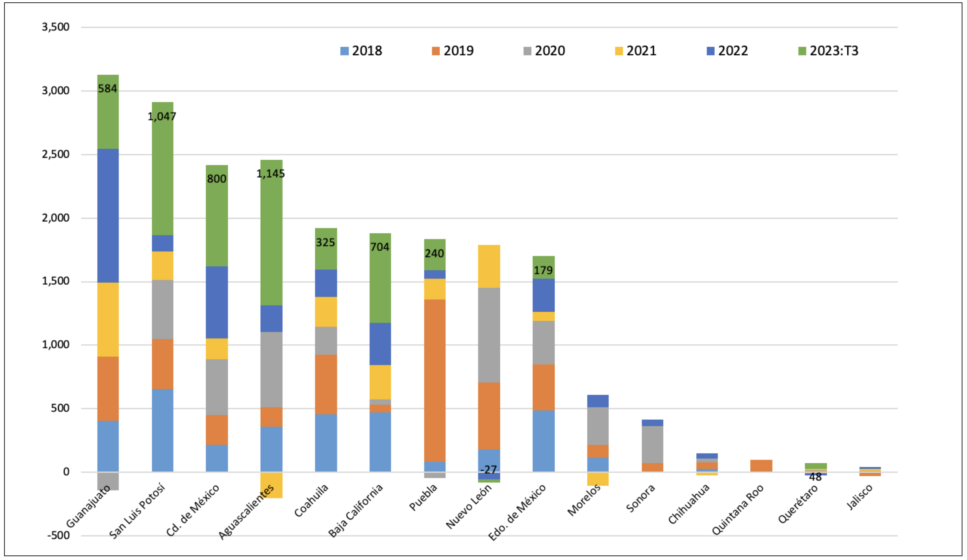Select the '2021' legend label
Image resolution: width=967 pixels, height=560 pixels.
click(641, 51)
